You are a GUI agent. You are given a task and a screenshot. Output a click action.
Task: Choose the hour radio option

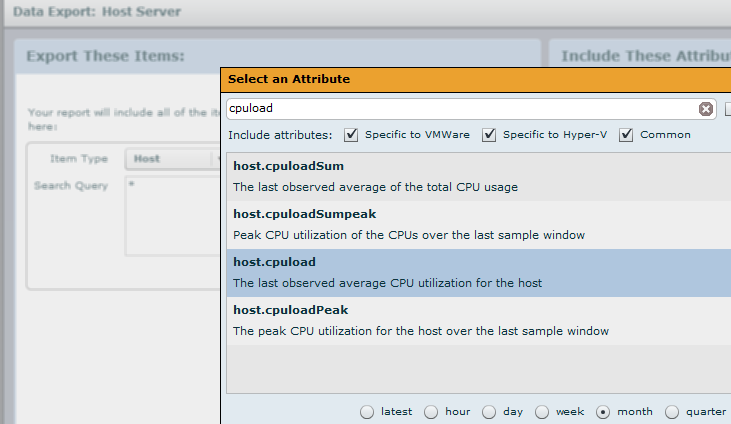(x=431, y=411)
